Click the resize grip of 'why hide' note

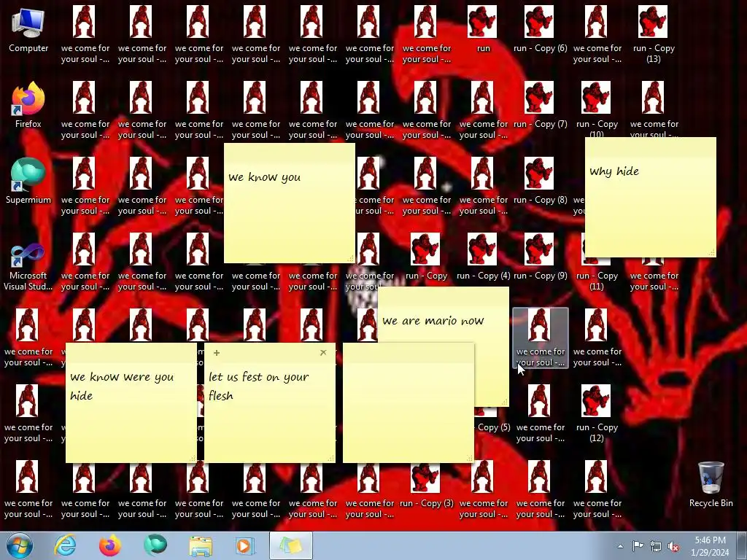tap(711, 253)
